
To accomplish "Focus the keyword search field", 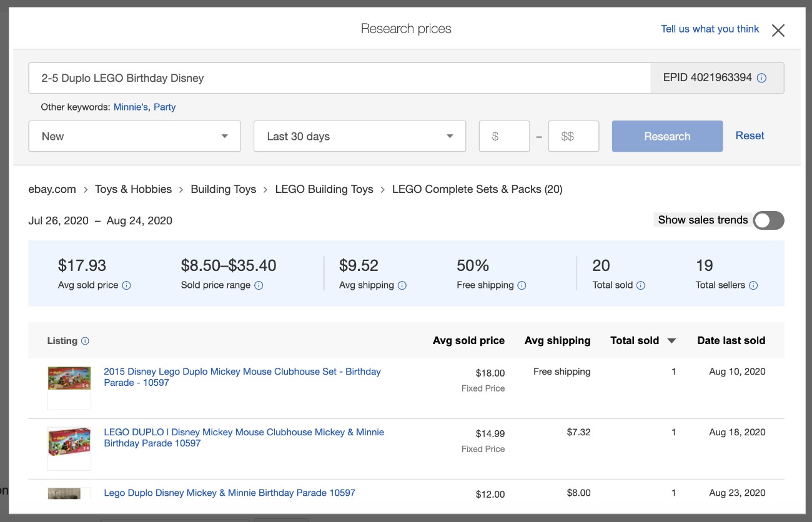I will tap(340, 78).
